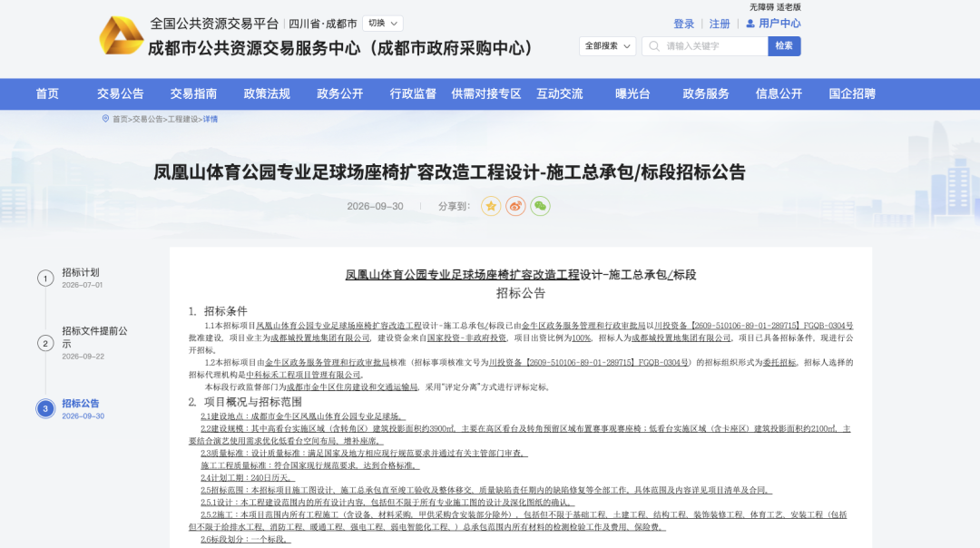Screen dimensions: 980x548
Task: Click section heading 1. 招标条件
Action: coord(218,311)
